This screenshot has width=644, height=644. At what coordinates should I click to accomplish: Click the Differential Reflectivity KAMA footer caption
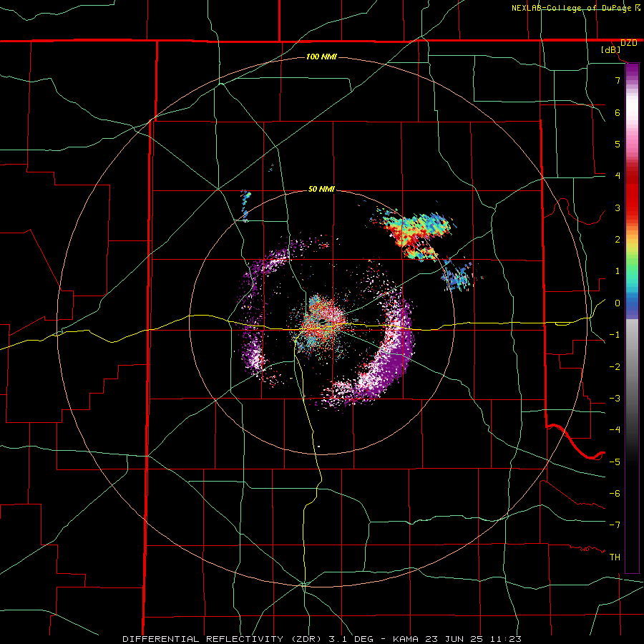(322, 639)
